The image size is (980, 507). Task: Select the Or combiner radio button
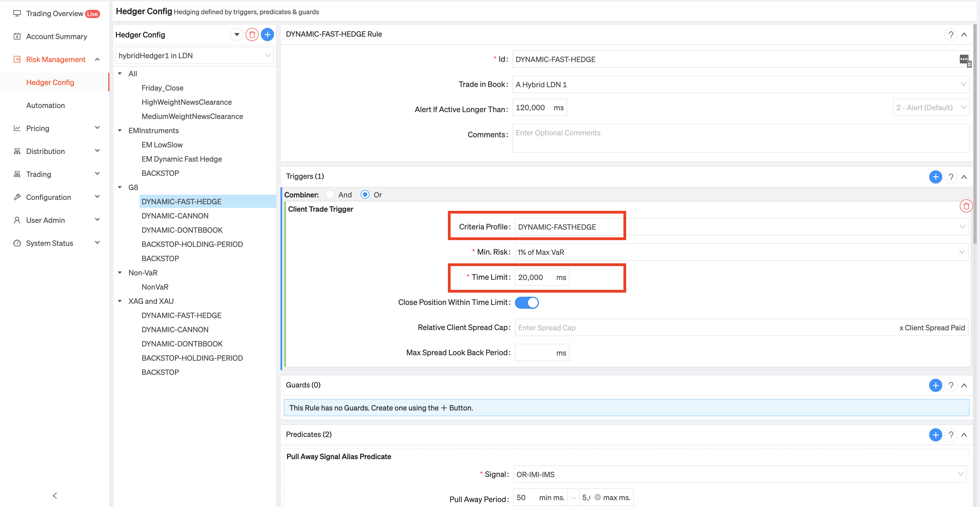point(365,195)
